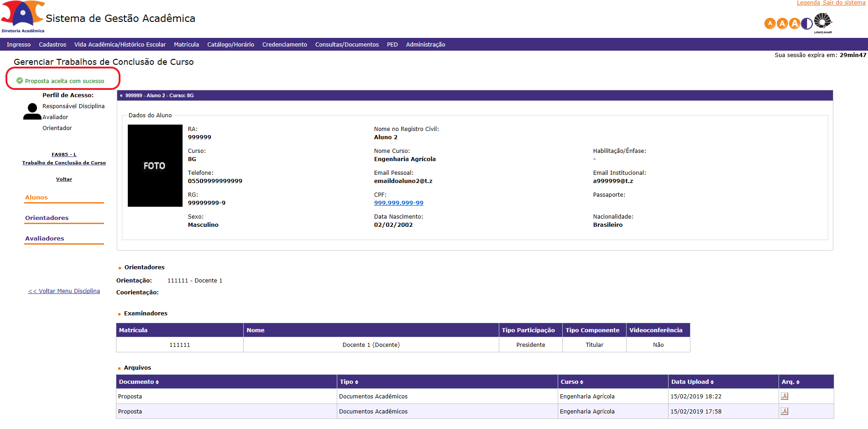Click examiner matrícula cell 111111

(180, 345)
